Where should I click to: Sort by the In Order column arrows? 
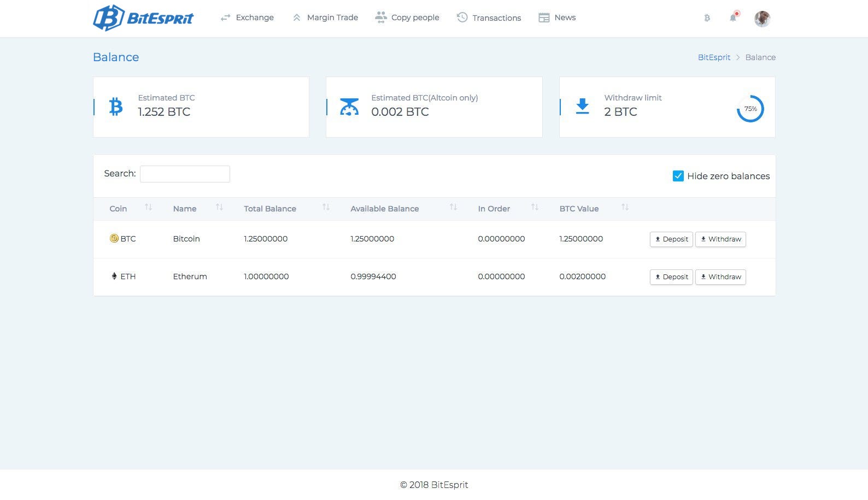pos(535,207)
